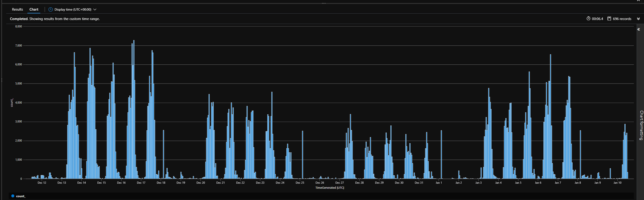Click the vertical drag handle on left edge
The height and width of the screenshot is (200, 644).
click(x=2, y=80)
